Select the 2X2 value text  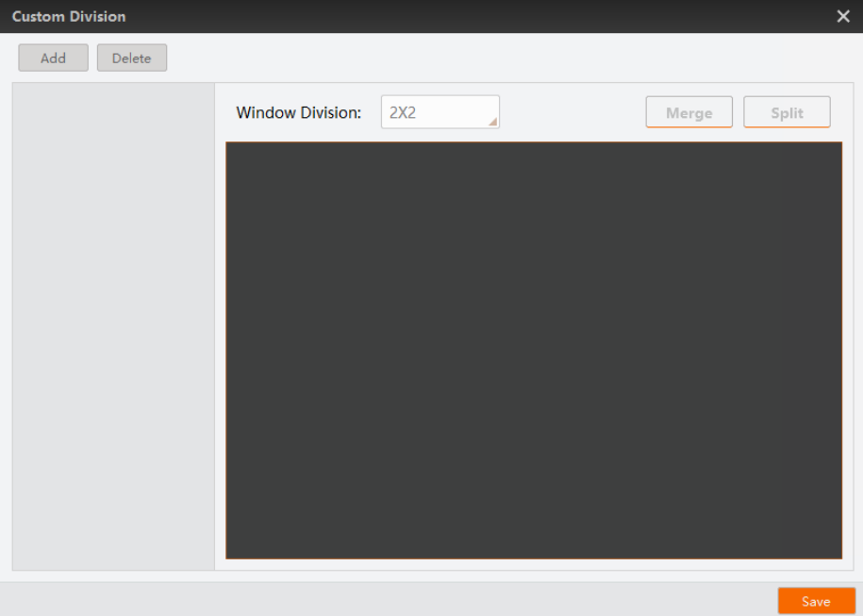pyautogui.click(x=403, y=113)
